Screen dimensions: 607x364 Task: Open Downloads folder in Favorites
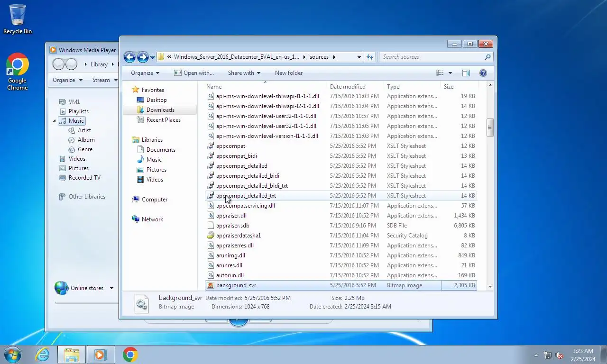[160, 110]
